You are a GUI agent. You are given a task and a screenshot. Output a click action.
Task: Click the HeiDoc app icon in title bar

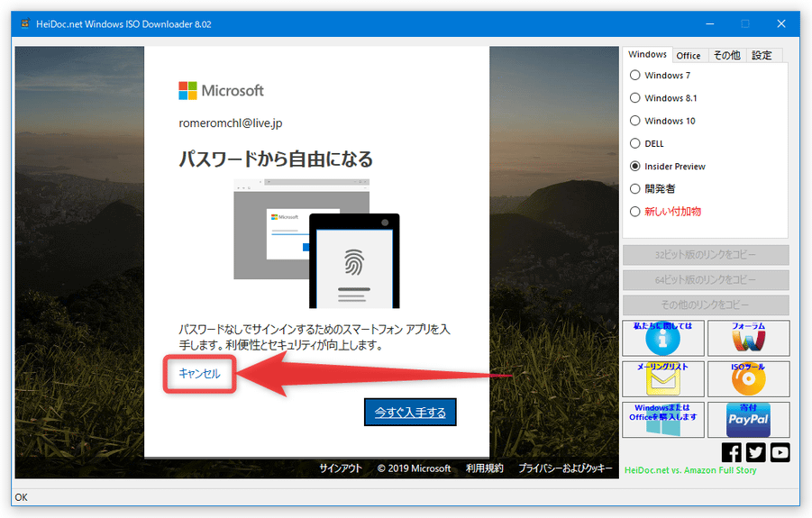coord(25,23)
